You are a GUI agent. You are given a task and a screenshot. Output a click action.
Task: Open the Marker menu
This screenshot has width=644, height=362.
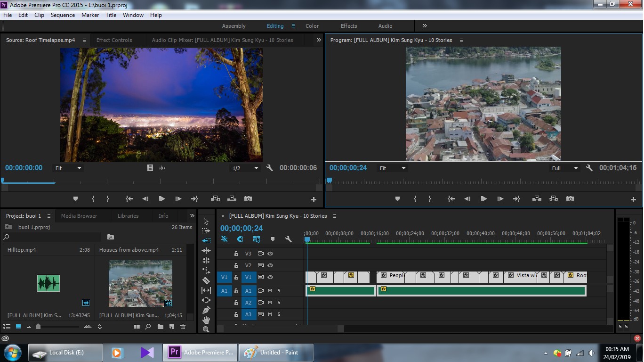(x=90, y=15)
